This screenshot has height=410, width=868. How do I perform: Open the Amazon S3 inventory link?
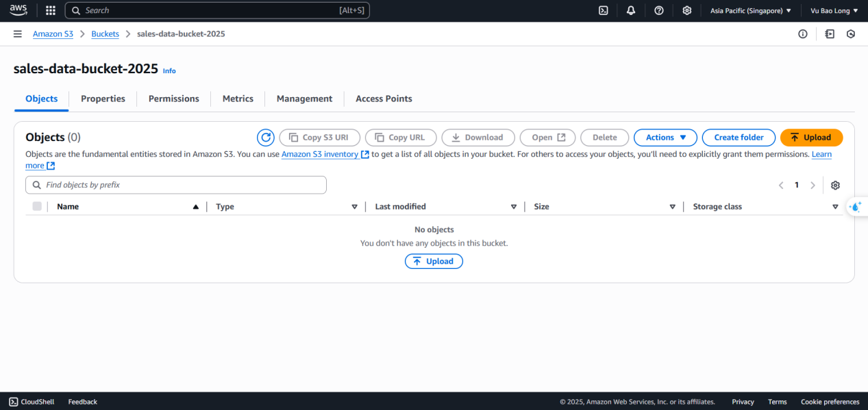(x=325, y=155)
